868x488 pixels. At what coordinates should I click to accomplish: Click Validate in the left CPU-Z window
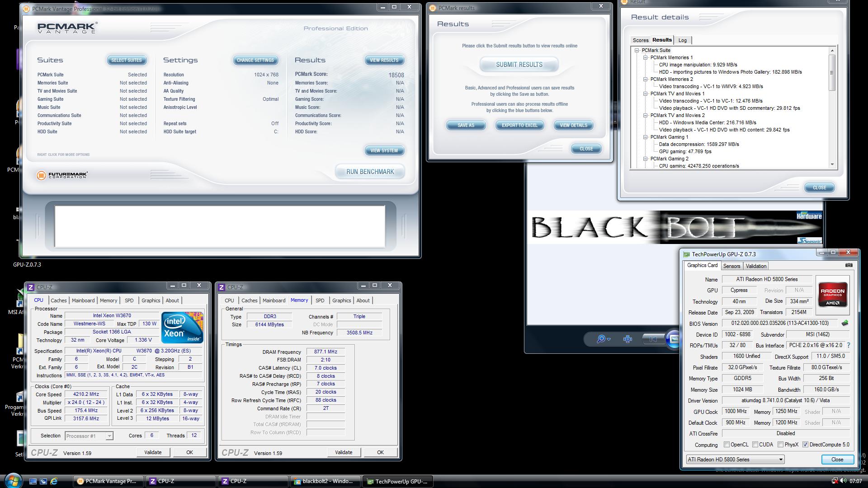(x=153, y=452)
